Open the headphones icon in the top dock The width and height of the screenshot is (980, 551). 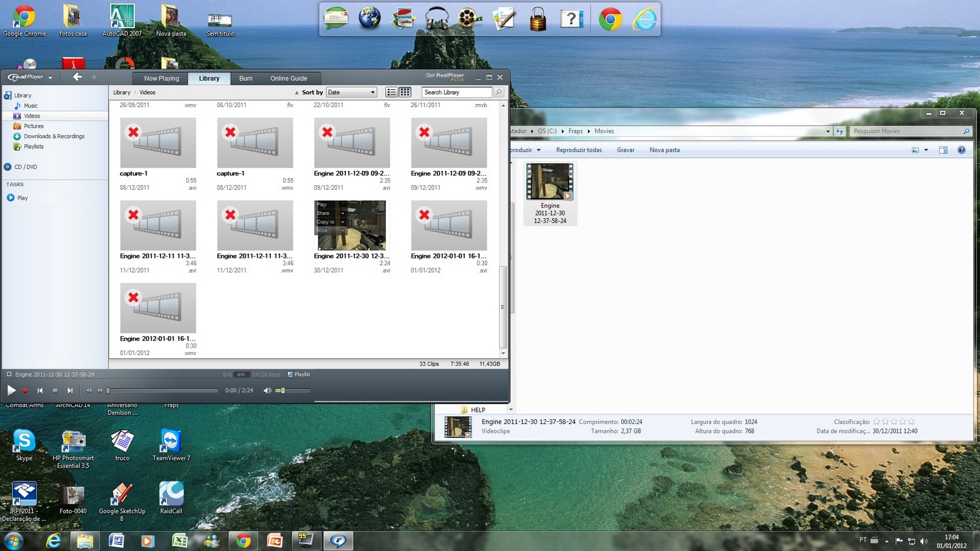437,18
